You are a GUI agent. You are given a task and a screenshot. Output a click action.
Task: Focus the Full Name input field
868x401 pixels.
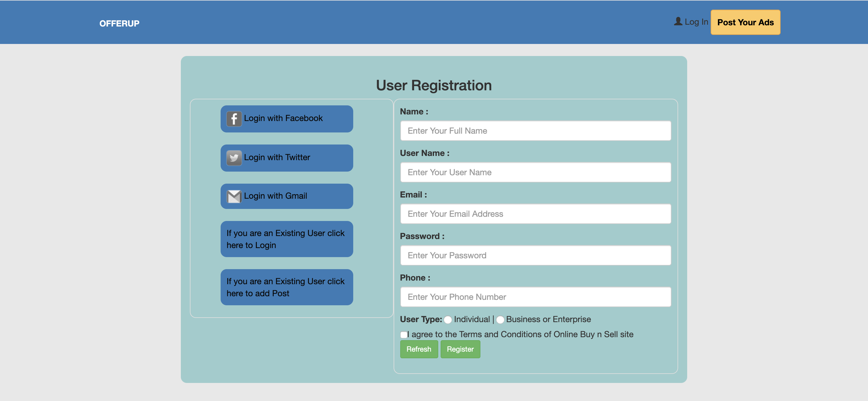(535, 131)
